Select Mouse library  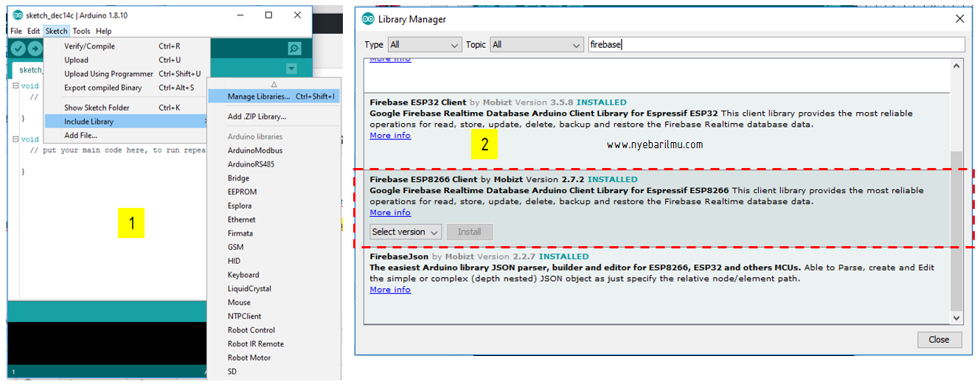click(274, 302)
